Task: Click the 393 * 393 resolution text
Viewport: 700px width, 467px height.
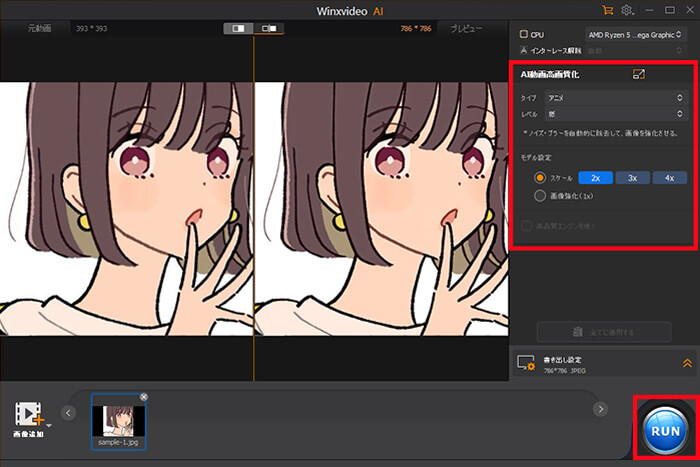Action: [x=92, y=29]
